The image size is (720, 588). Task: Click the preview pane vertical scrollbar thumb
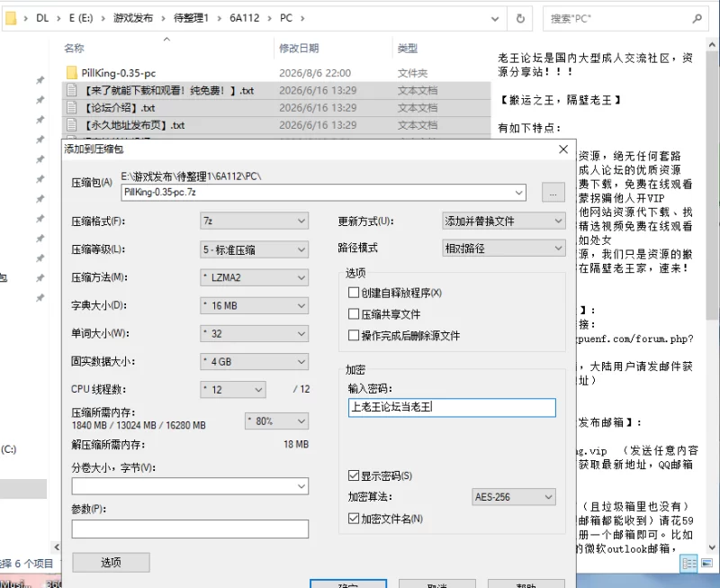(712, 185)
